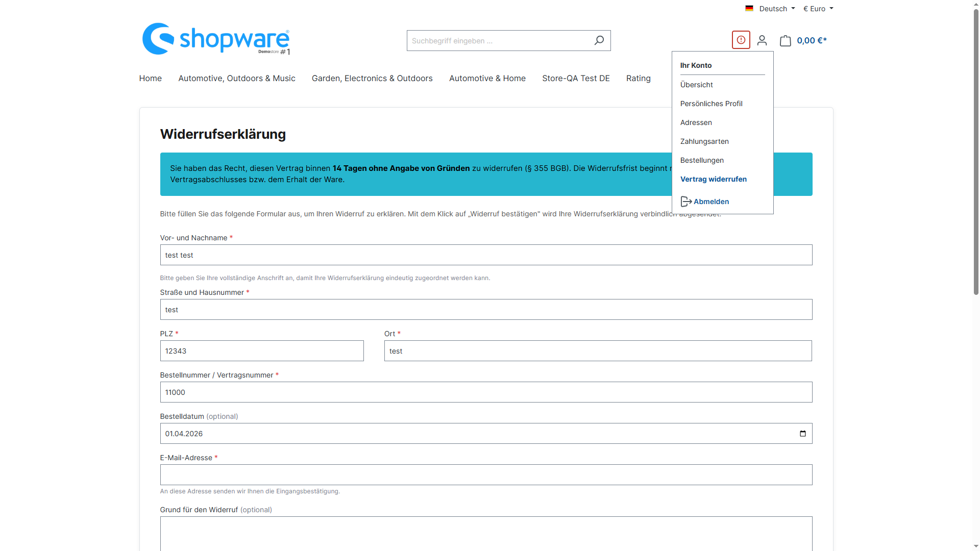Click the search magnifier icon
Image resolution: width=980 pixels, height=551 pixels.
pos(599,40)
